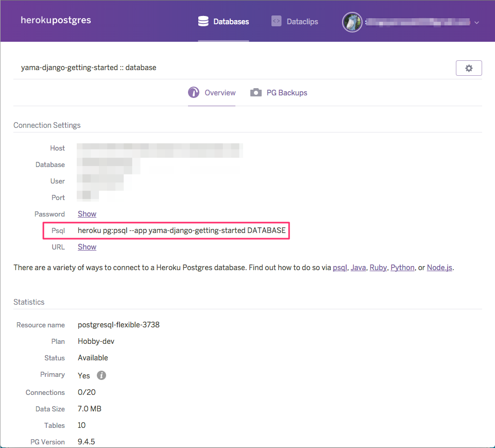Click the Dataclips code brackets icon
Image resolution: width=495 pixels, height=448 pixels.
tap(277, 21)
